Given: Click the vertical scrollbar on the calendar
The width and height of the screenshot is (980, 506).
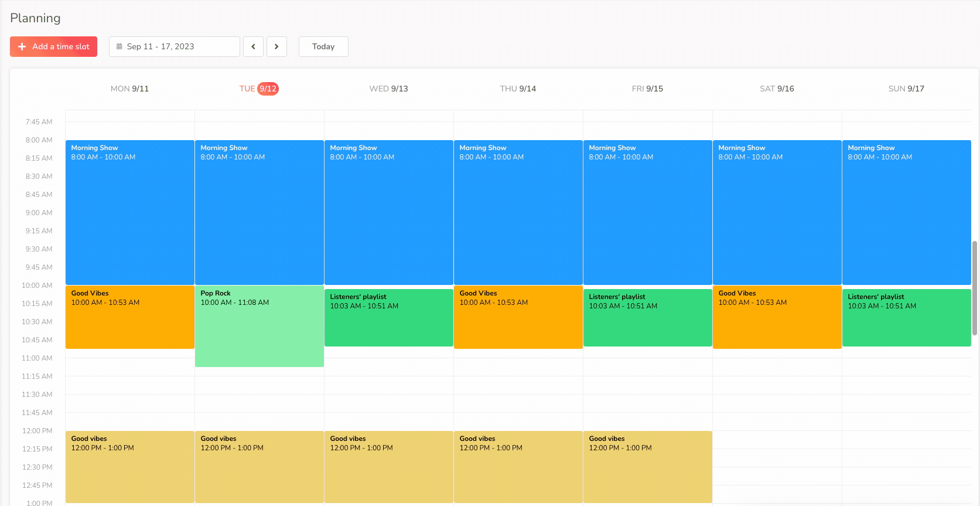Looking at the screenshot, I should (x=975, y=288).
